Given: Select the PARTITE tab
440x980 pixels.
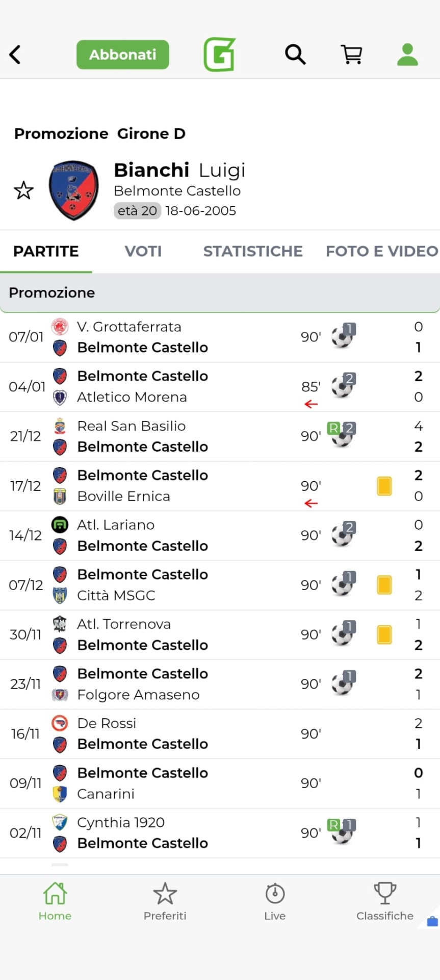Looking at the screenshot, I should tap(46, 251).
